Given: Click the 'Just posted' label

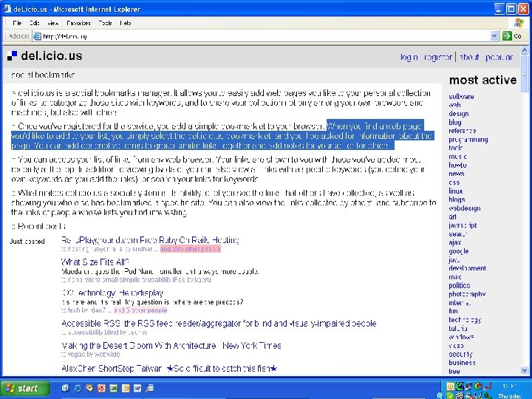Looking at the screenshot, I should click(27, 242).
